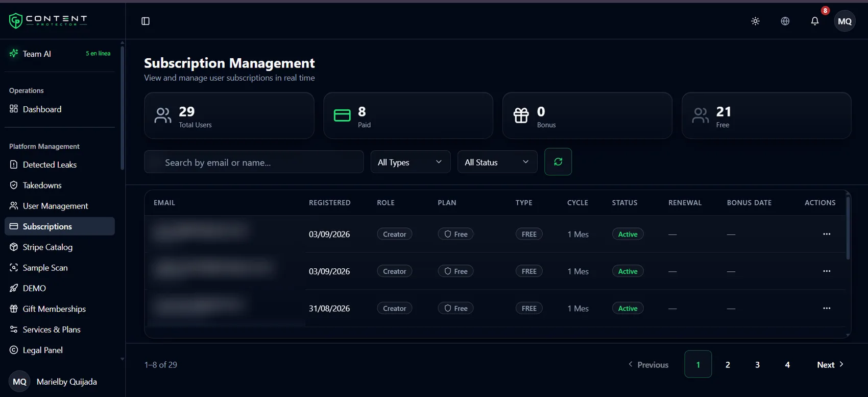
Task: Click the REGISTERED column header
Action: tap(329, 203)
